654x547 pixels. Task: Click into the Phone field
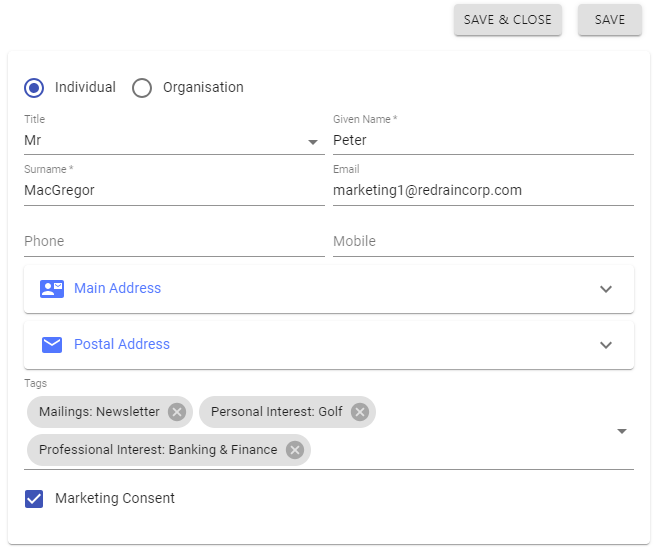tap(174, 241)
